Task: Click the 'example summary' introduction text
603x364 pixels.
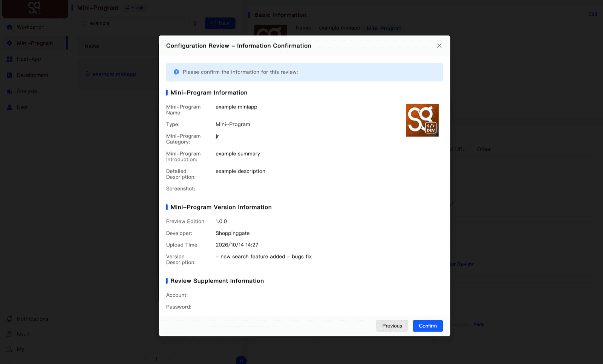Action: 238,154
